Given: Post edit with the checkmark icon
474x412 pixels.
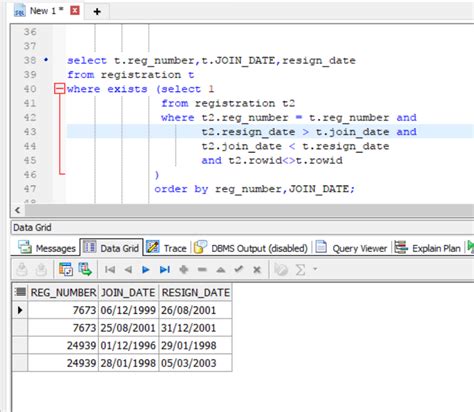Looking at the screenshot, I should (x=239, y=269).
